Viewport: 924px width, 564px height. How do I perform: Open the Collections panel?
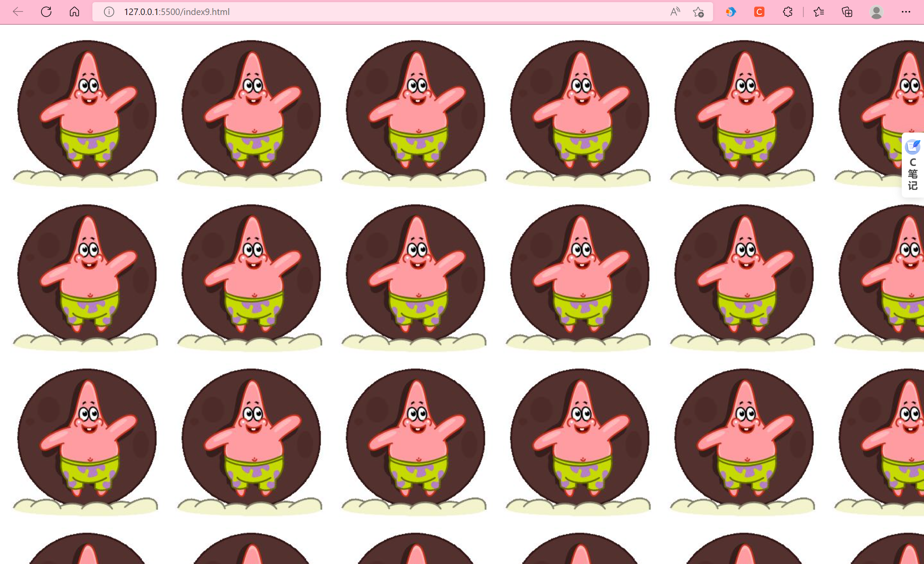coord(847,12)
